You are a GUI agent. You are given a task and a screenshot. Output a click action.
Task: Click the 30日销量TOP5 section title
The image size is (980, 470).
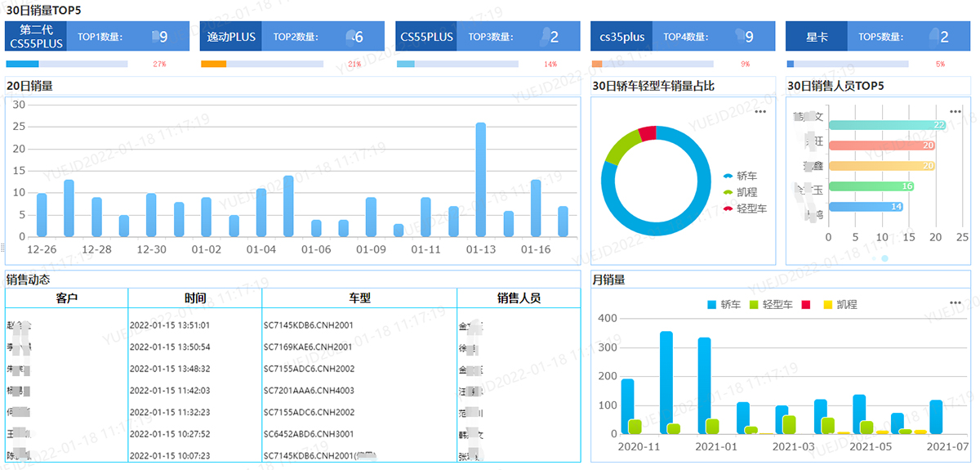coord(43,10)
